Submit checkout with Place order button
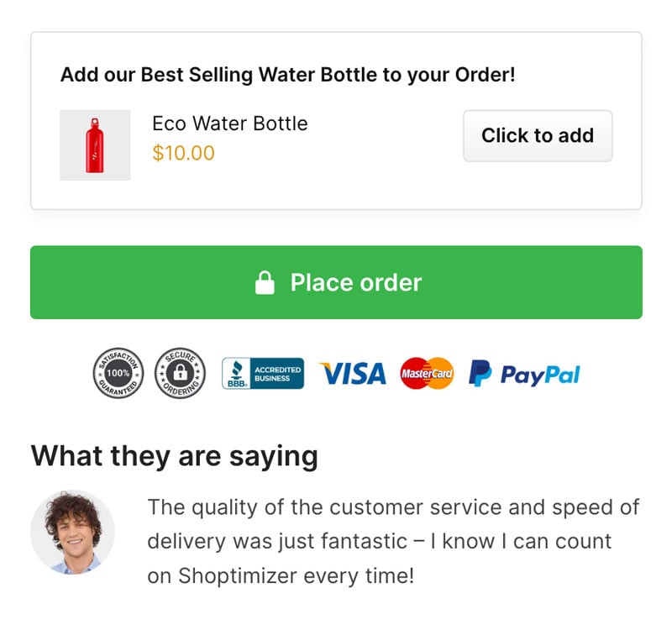 tap(336, 282)
